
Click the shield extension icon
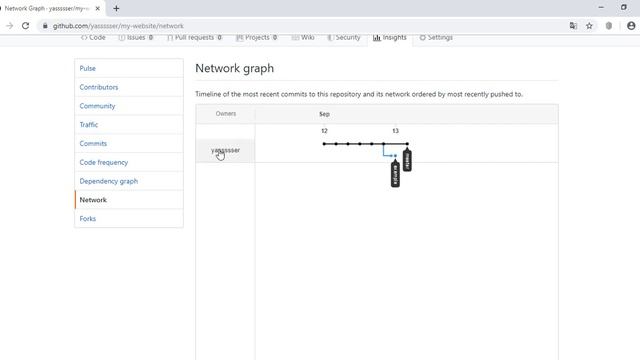click(609, 26)
